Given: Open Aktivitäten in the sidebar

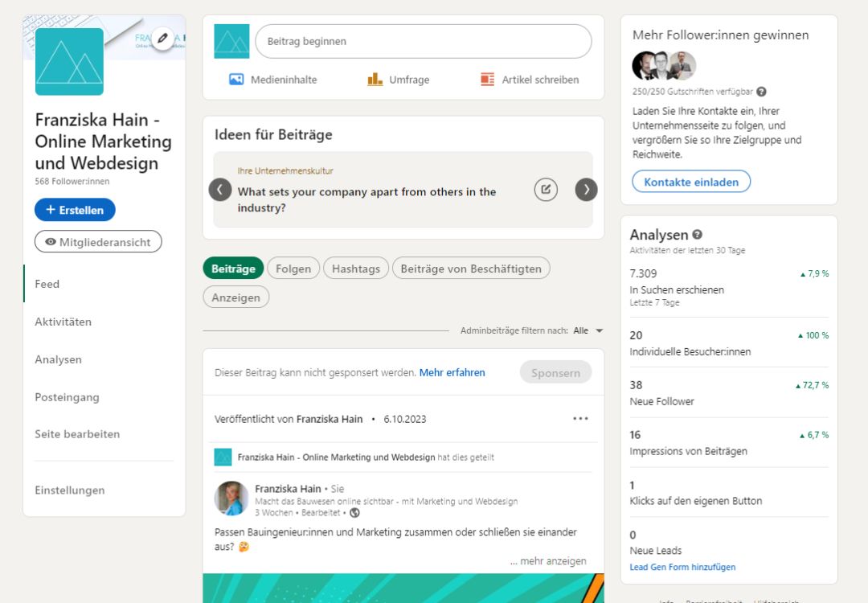Looking at the screenshot, I should click(x=63, y=322).
